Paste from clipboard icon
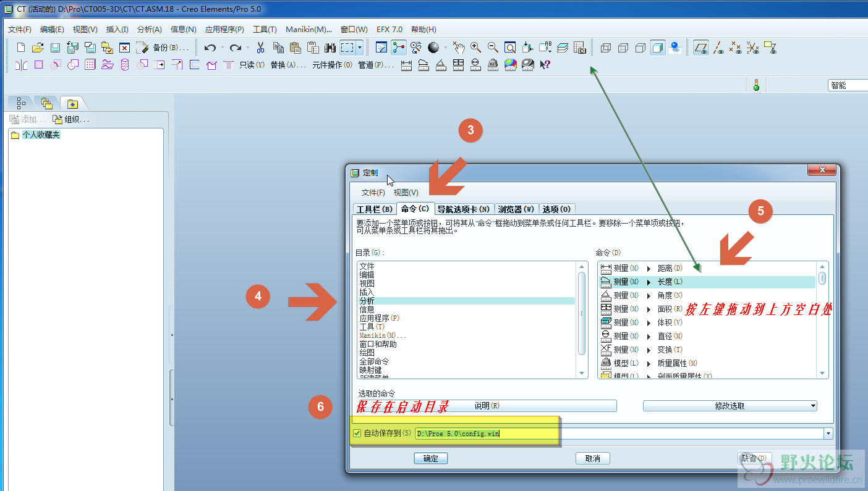Image resolution: width=868 pixels, height=491 pixels. coord(296,48)
